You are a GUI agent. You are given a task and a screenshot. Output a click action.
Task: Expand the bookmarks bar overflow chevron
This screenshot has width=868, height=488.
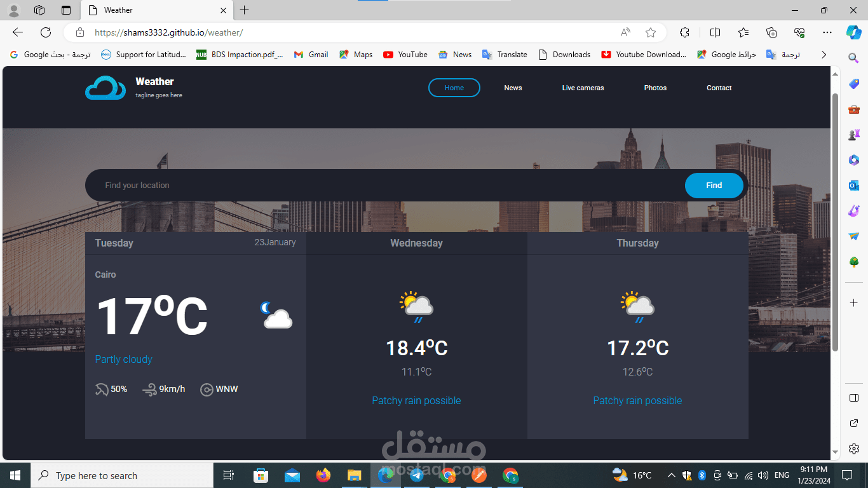coord(824,55)
